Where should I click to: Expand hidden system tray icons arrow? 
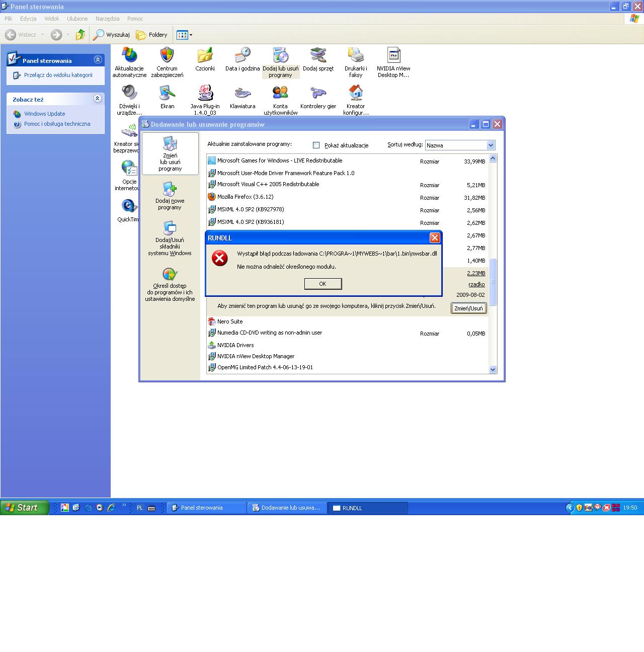pos(570,508)
